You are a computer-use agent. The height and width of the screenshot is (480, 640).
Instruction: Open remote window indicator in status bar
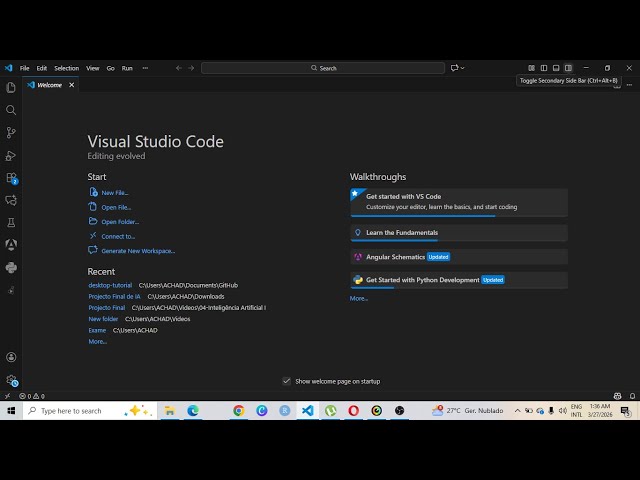point(7,396)
